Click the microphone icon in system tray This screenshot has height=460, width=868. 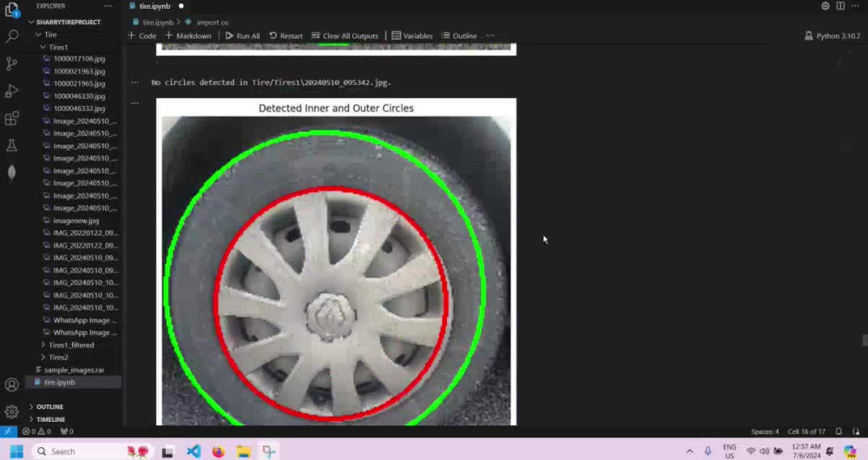click(x=707, y=451)
